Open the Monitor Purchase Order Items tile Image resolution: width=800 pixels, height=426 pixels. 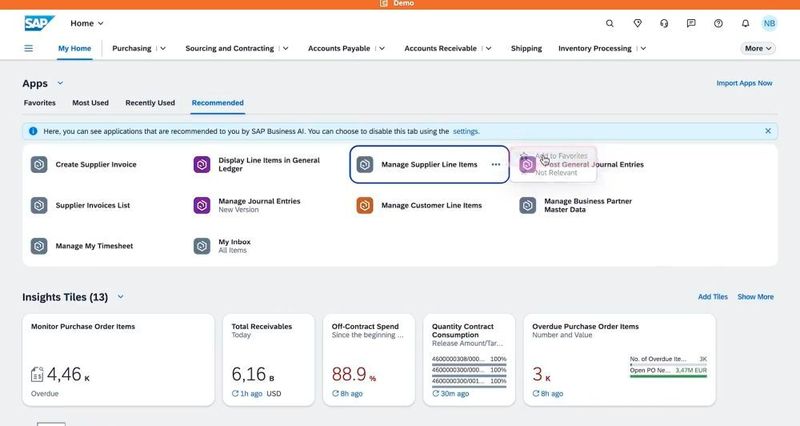tap(118, 360)
